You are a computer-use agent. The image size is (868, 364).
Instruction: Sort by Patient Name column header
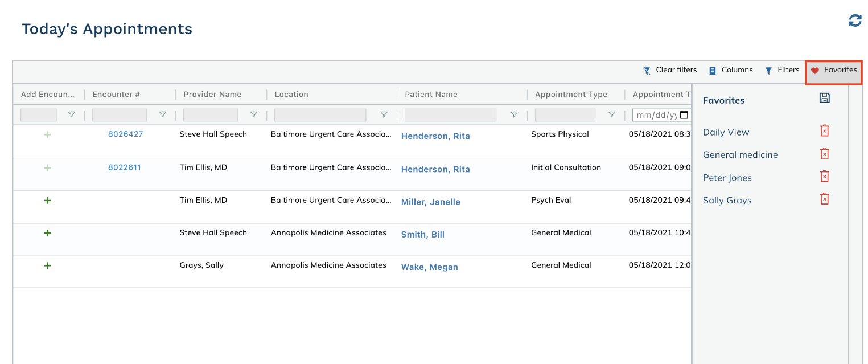coord(431,95)
